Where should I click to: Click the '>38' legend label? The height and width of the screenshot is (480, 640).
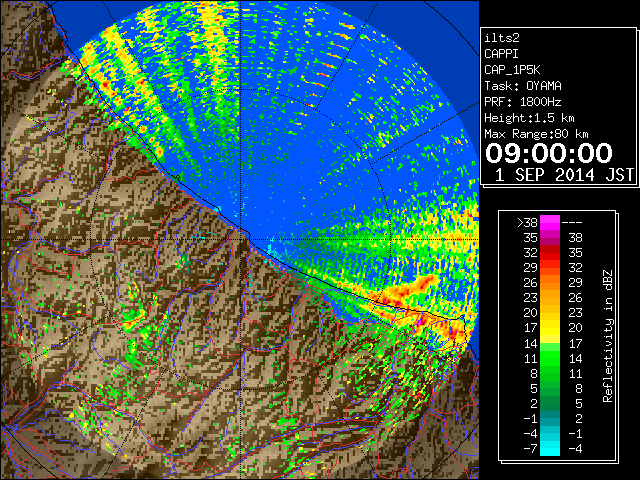527,222
